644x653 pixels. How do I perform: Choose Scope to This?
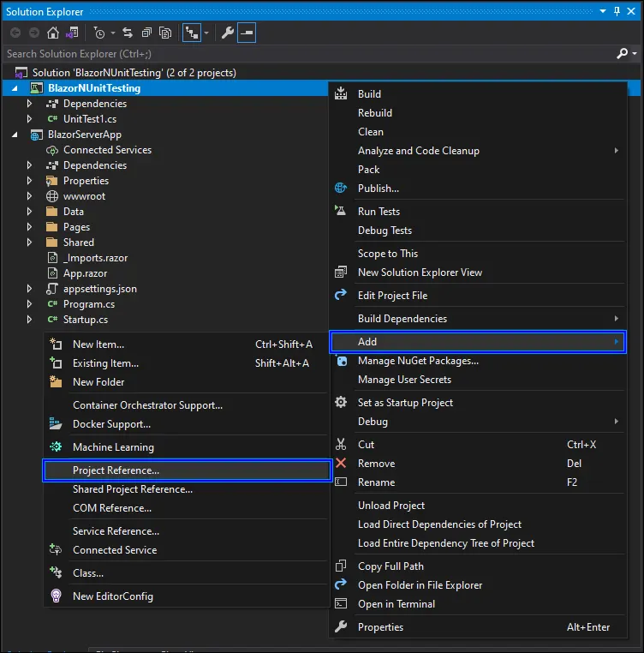tap(478, 253)
